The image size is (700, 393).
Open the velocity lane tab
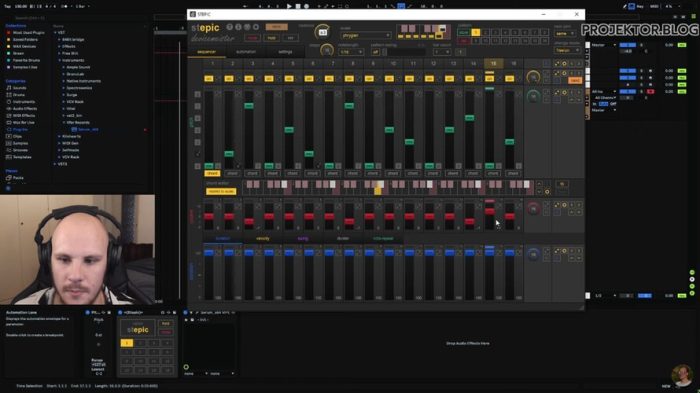(262, 238)
